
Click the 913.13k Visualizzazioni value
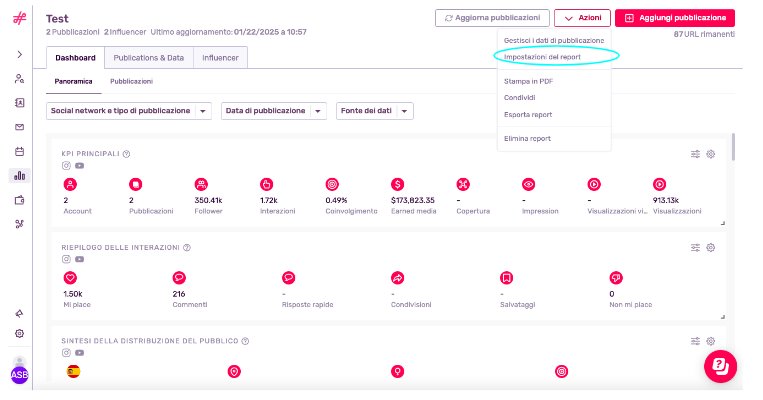pyautogui.click(x=666, y=200)
